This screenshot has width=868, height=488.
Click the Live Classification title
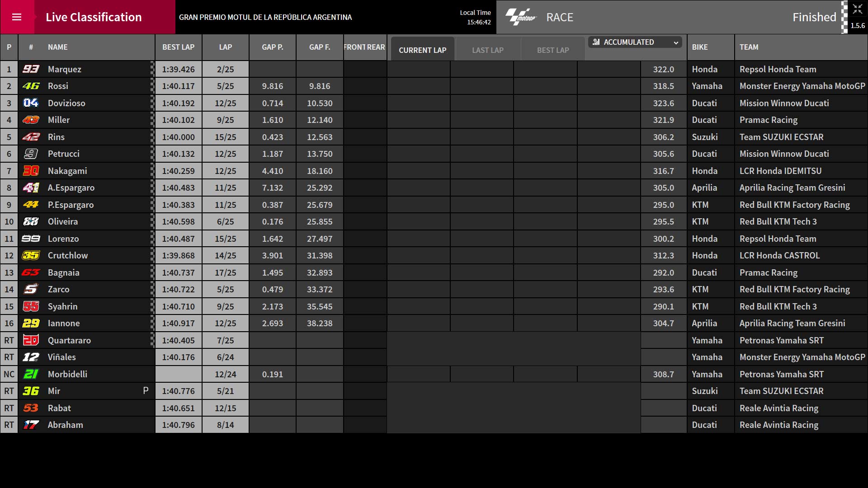coord(94,17)
